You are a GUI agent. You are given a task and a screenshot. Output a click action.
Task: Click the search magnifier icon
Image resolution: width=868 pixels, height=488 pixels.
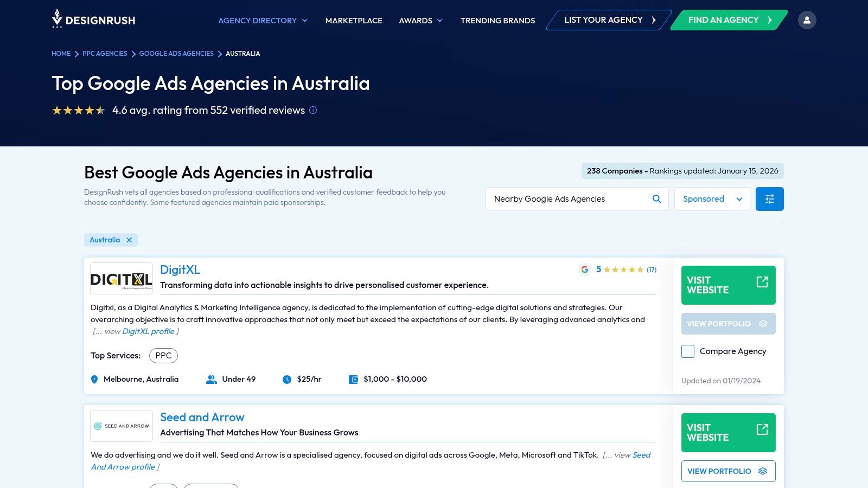656,199
